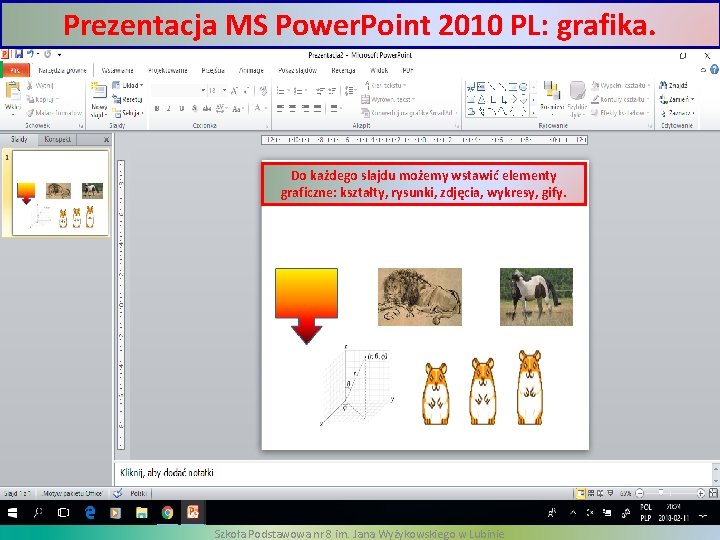This screenshot has height=540, width=720.
Task: Increase font size with the larger A icon
Action: [235, 90]
